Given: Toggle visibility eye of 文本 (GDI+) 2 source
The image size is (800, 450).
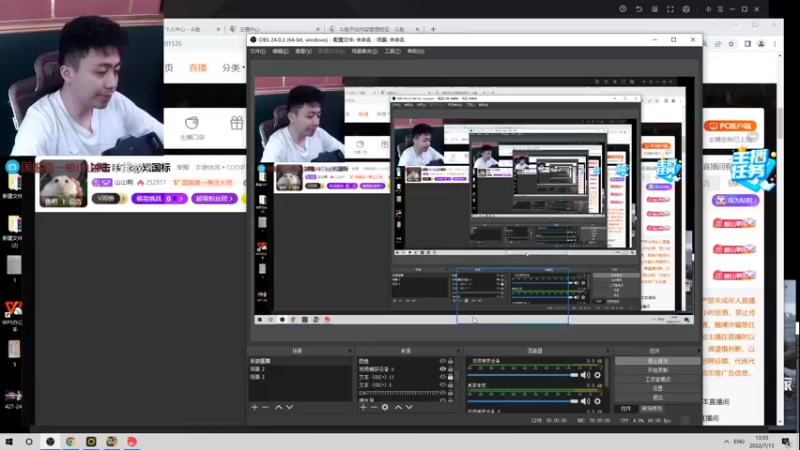Looking at the screenshot, I should pos(442,385).
